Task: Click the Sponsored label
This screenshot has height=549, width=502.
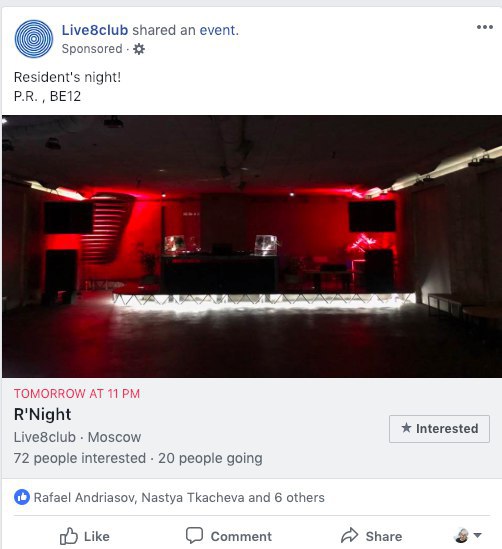Action: pyautogui.click(x=92, y=49)
